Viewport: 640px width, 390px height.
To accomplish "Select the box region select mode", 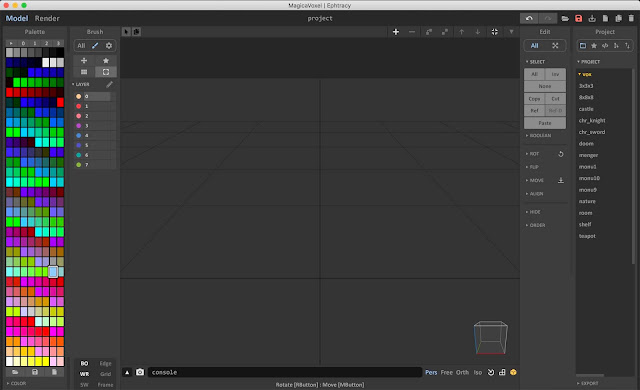I will point(106,72).
